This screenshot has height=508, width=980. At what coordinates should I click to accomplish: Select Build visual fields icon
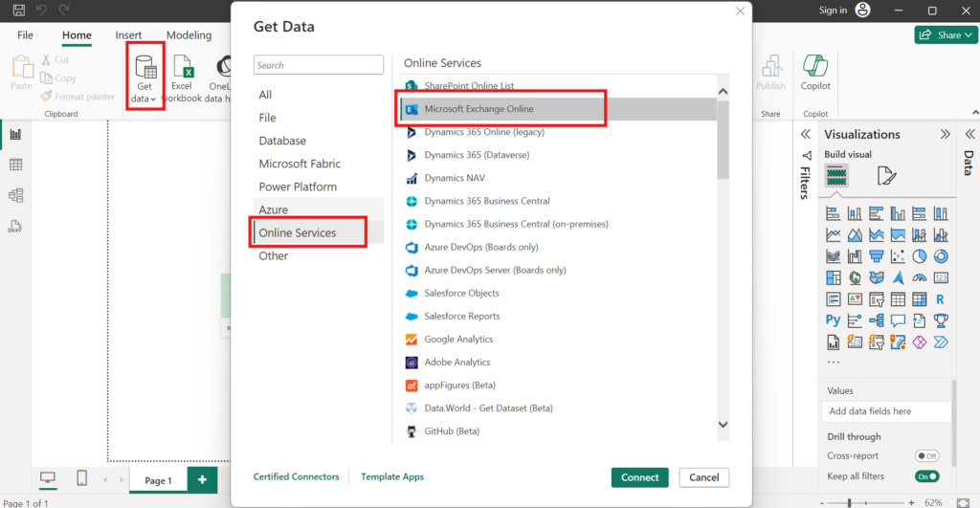[836, 176]
